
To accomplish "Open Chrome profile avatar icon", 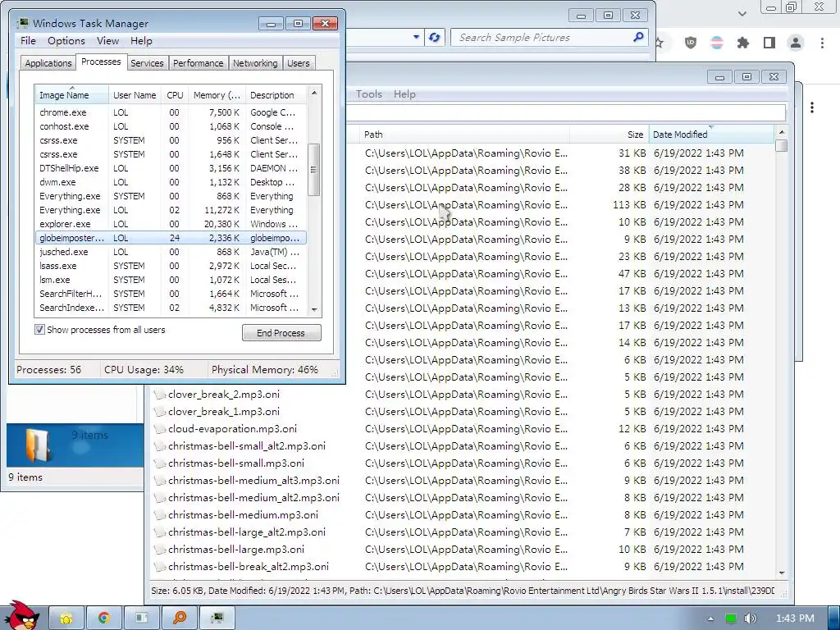I will [796, 43].
